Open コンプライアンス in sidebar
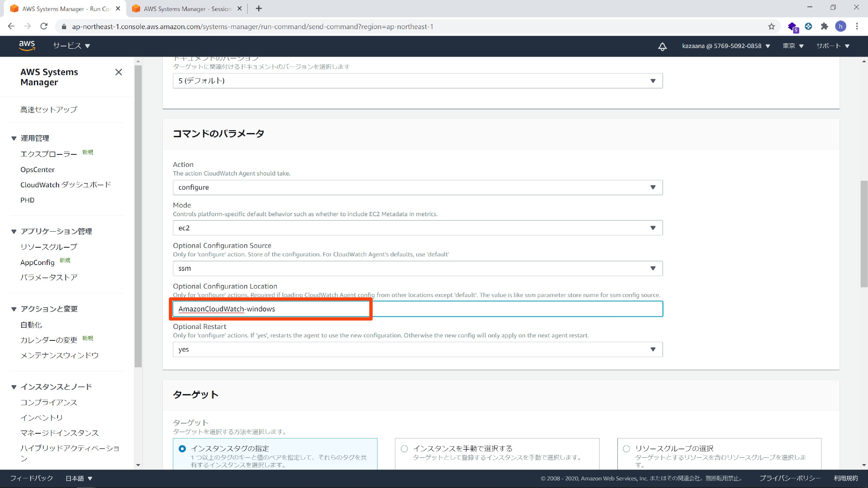The height and width of the screenshot is (488, 868). (x=49, y=402)
